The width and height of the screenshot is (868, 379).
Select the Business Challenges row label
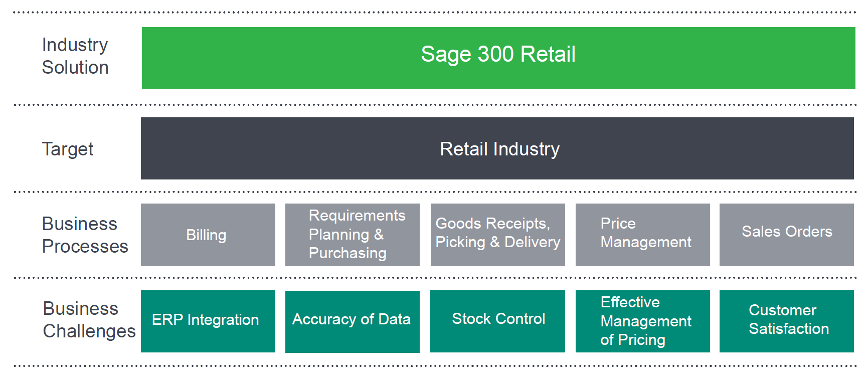click(89, 320)
